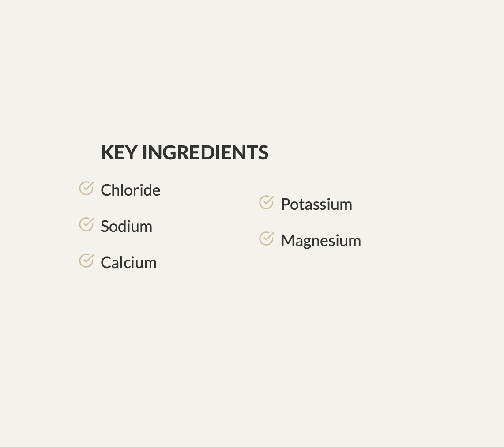Click the check icon beside Calcium
This screenshot has width=504, height=447.
86,261
